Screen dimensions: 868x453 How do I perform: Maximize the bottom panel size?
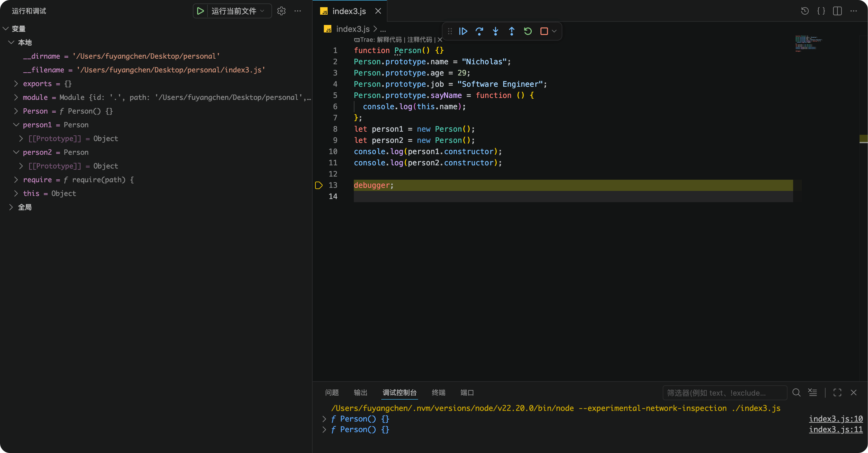837,393
